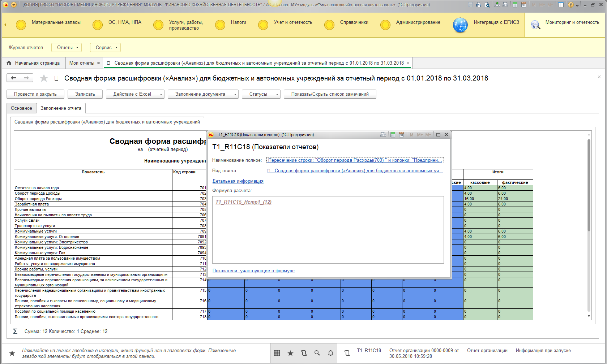Viewport: 607px width, 364px height.
Task: Click the back navigation arrow
Action: click(x=13, y=78)
